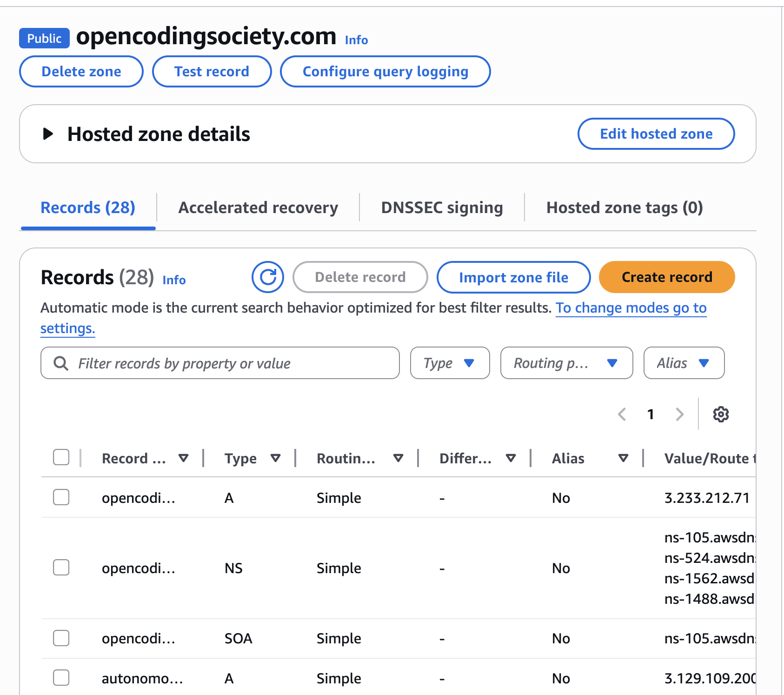Open the Routing policy filter dropdown
The height and width of the screenshot is (695, 784).
coord(566,363)
